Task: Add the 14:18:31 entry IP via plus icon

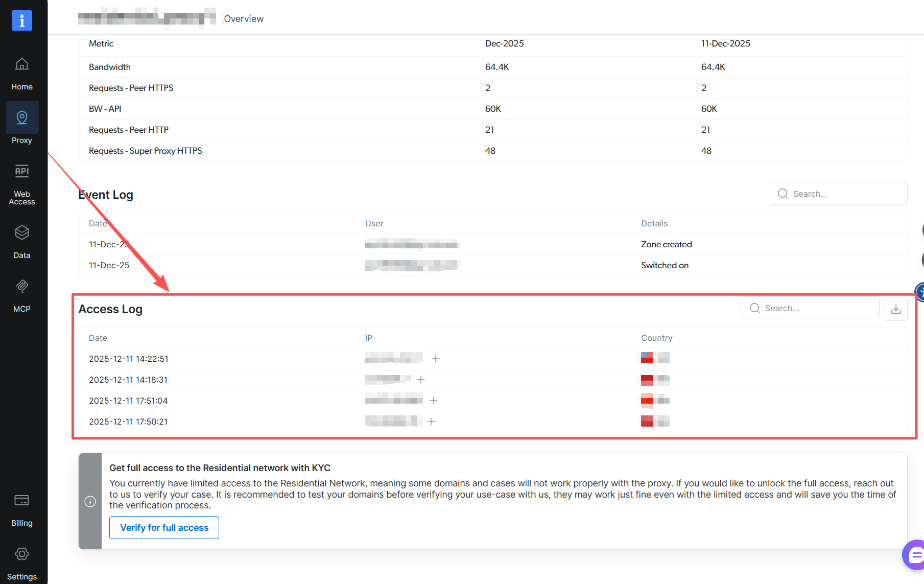Action: pyautogui.click(x=420, y=380)
